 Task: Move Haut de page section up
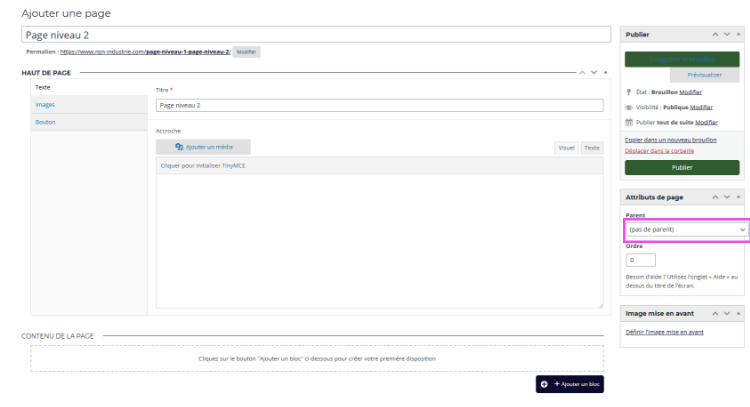pyautogui.click(x=582, y=73)
